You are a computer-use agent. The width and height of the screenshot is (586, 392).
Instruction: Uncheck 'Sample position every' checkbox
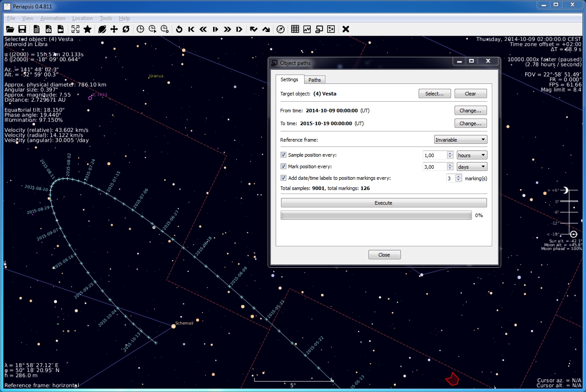283,155
